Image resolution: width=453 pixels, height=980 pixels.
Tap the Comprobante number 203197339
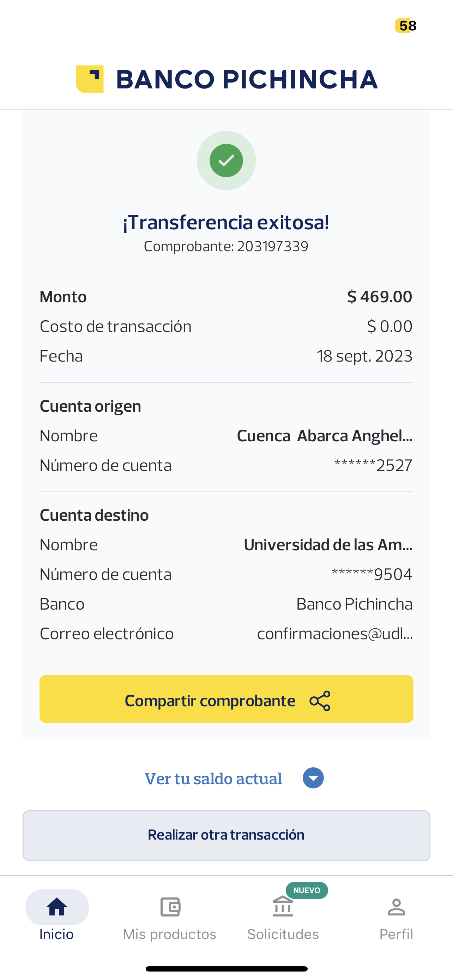click(x=272, y=247)
